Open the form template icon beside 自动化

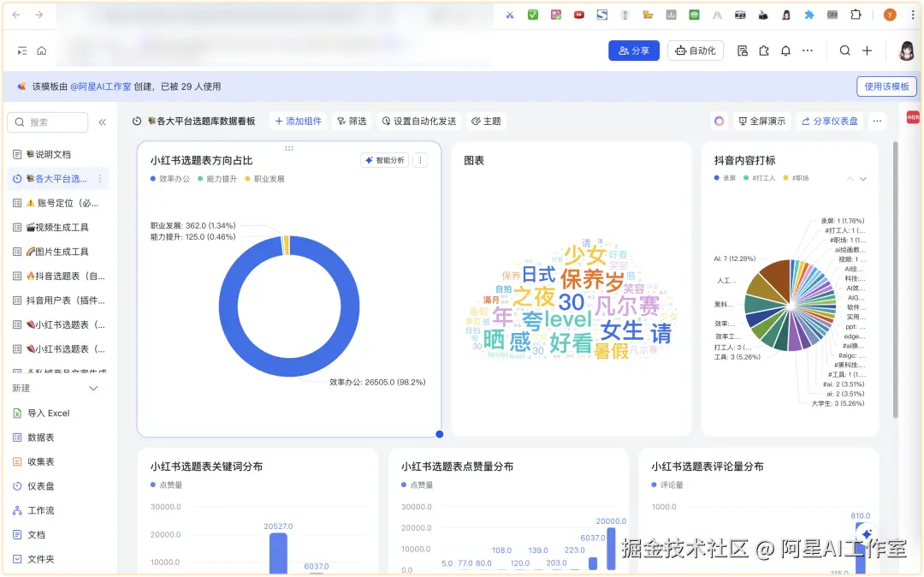click(x=743, y=51)
